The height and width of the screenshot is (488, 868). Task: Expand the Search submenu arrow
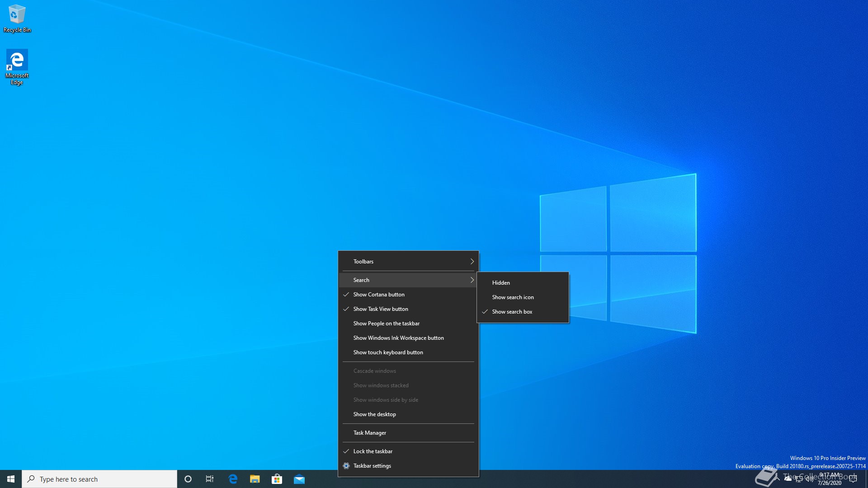pos(472,280)
